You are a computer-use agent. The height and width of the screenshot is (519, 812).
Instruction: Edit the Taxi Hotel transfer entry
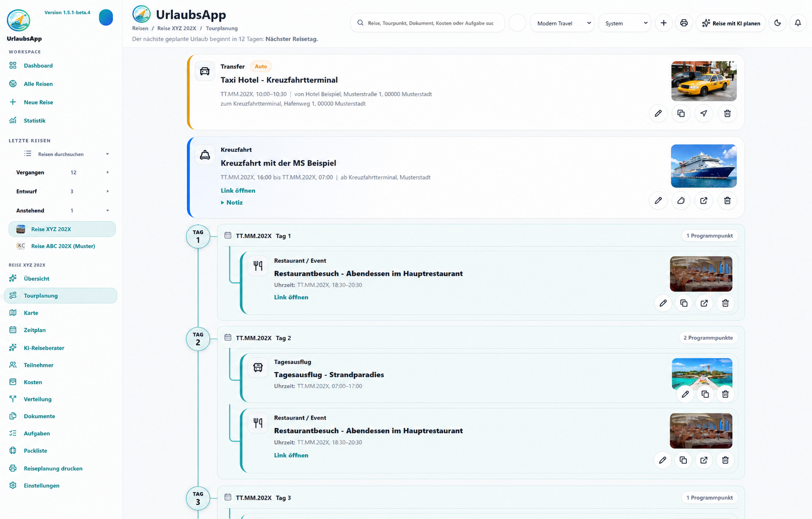tap(658, 113)
